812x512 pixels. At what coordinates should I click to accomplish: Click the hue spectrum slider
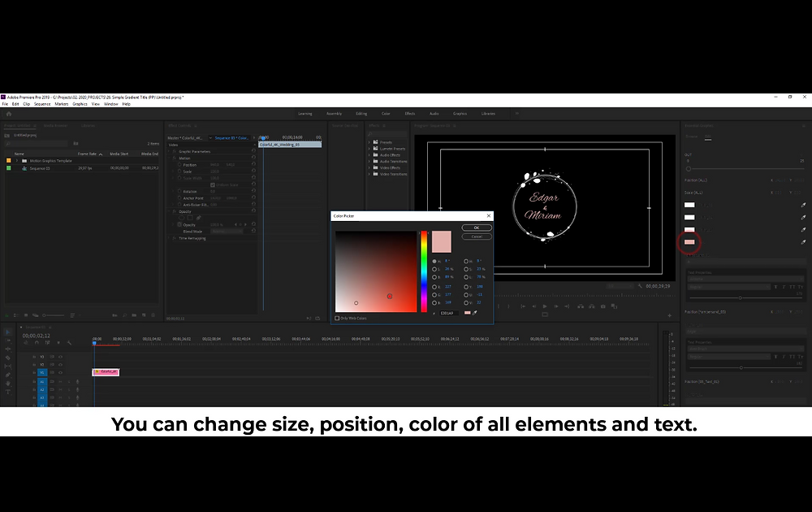coord(424,271)
